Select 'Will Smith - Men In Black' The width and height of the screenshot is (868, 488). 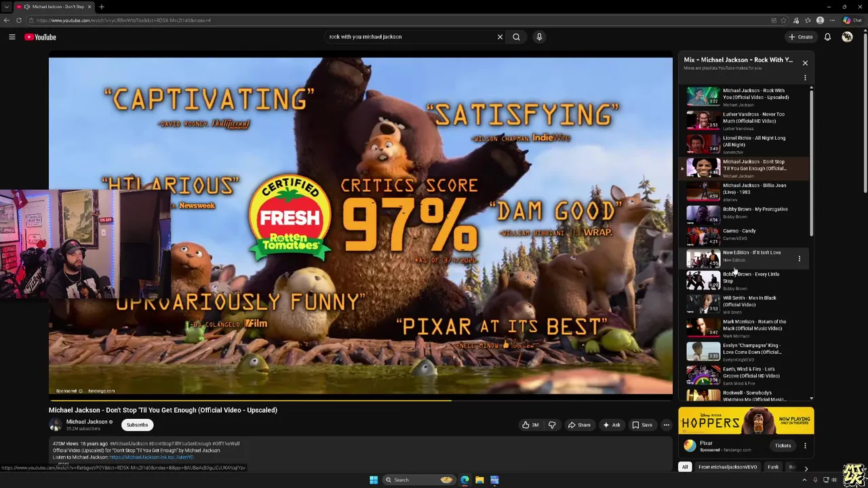[746, 304]
